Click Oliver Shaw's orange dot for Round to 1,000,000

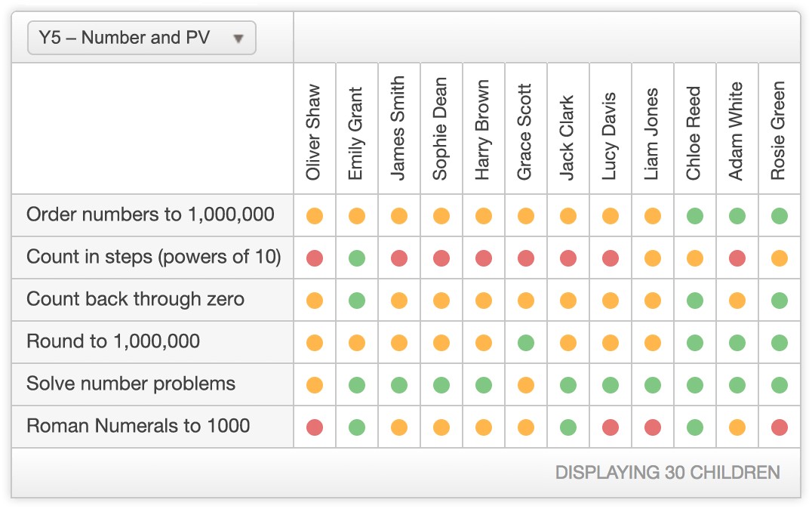pyautogui.click(x=315, y=343)
